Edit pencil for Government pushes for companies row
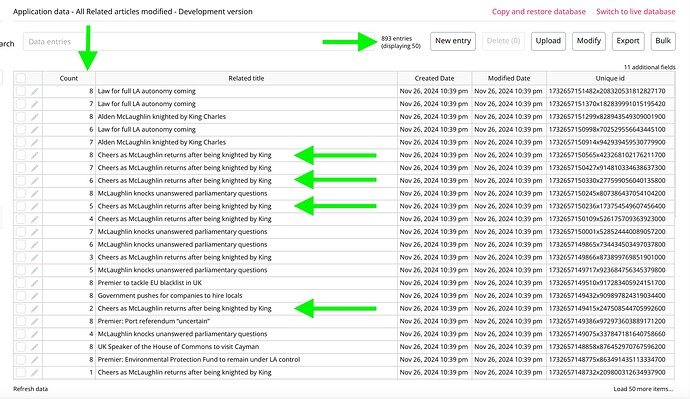The width and height of the screenshot is (690, 399). point(34,296)
